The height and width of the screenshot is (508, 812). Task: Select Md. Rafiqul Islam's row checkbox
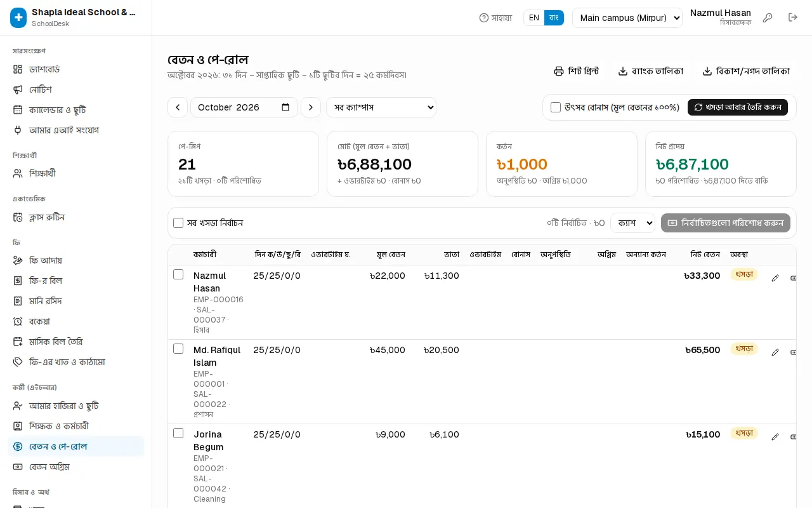coord(178,349)
